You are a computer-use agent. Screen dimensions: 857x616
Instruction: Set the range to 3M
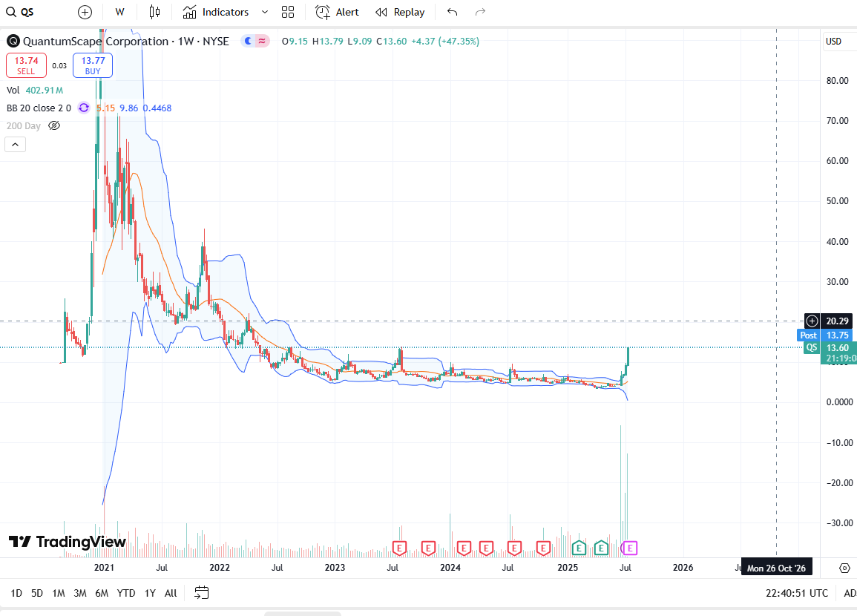point(80,593)
